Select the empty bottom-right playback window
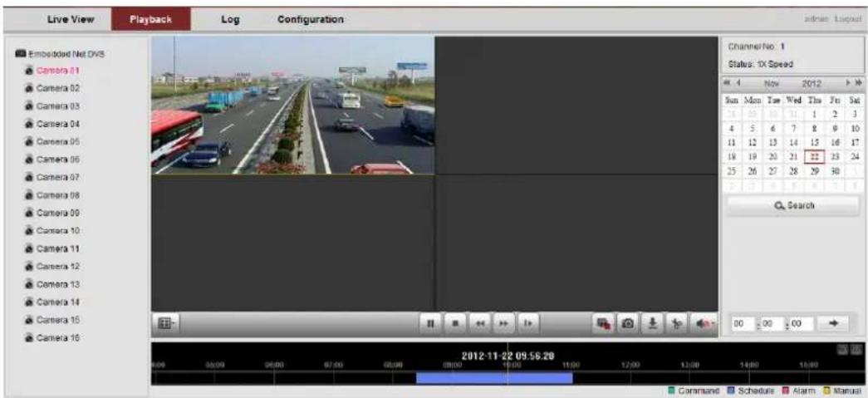Screen dimensions: 868x398 click(576, 243)
